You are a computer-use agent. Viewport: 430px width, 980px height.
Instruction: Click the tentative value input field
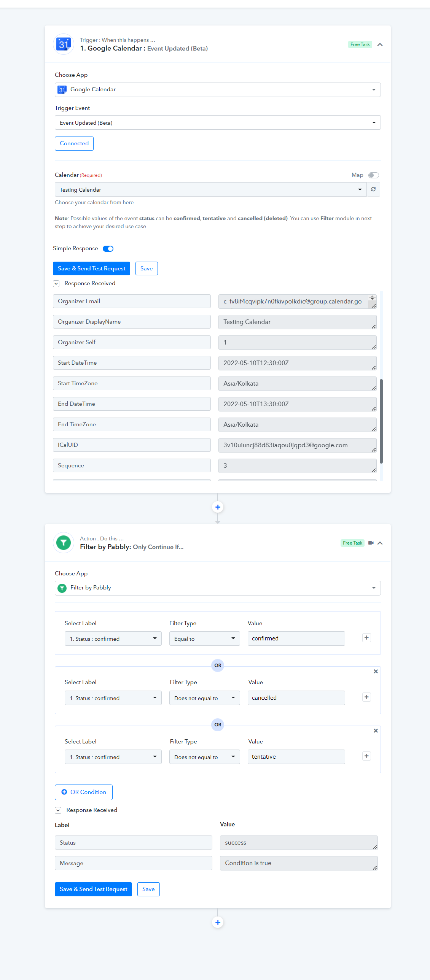[296, 757]
